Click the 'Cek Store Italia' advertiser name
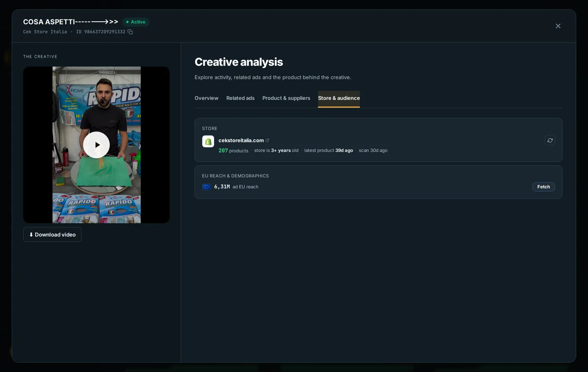Screen dimensions: 588x372 pyautogui.click(x=45, y=32)
